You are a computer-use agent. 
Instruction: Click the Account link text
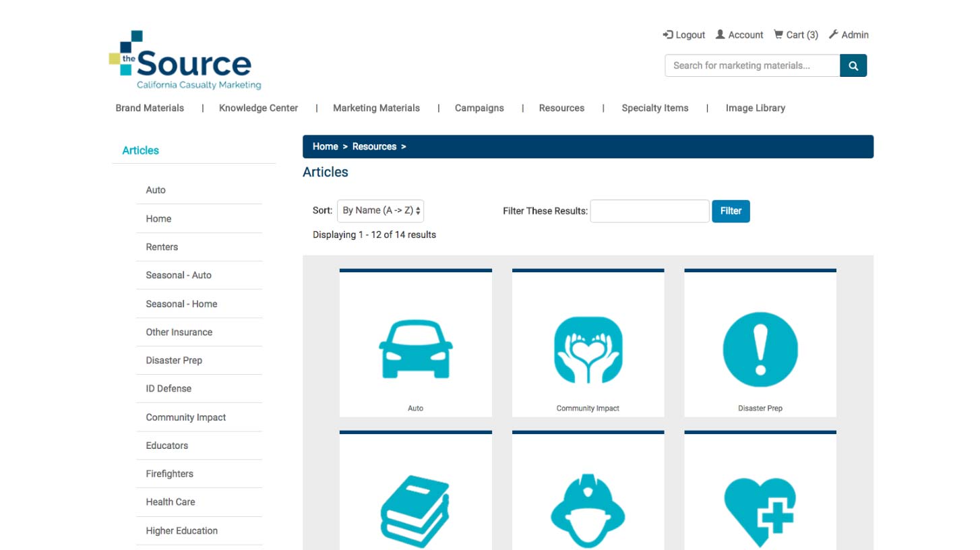pyautogui.click(x=745, y=35)
